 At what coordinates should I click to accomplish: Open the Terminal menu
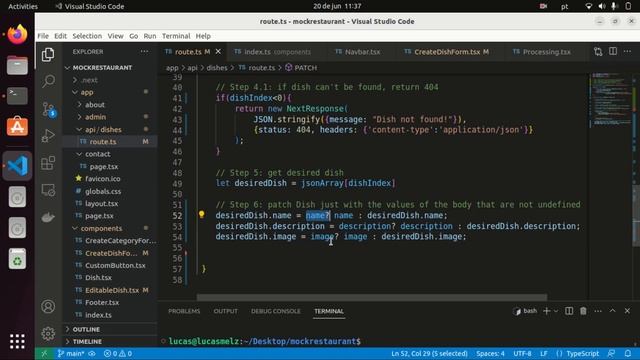pos(176,36)
